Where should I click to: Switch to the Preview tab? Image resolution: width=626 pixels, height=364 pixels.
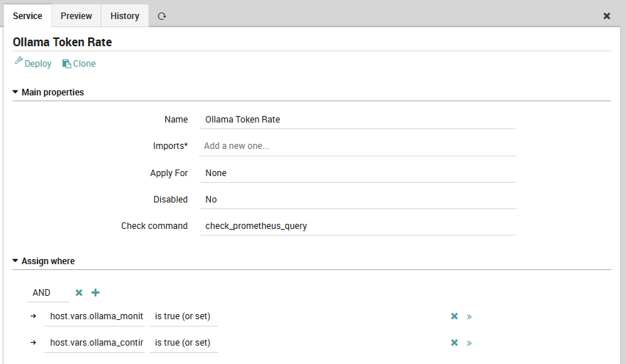76,16
